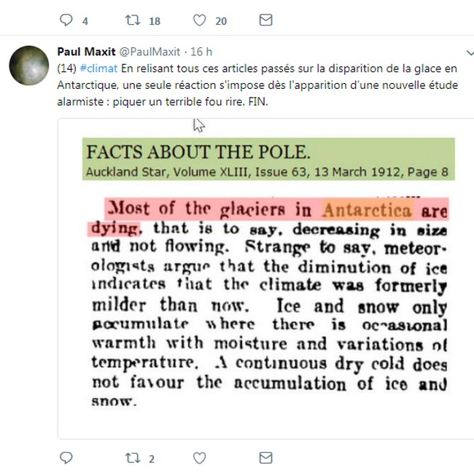Reply to Paul Maxit's tweet

tap(66, 458)
